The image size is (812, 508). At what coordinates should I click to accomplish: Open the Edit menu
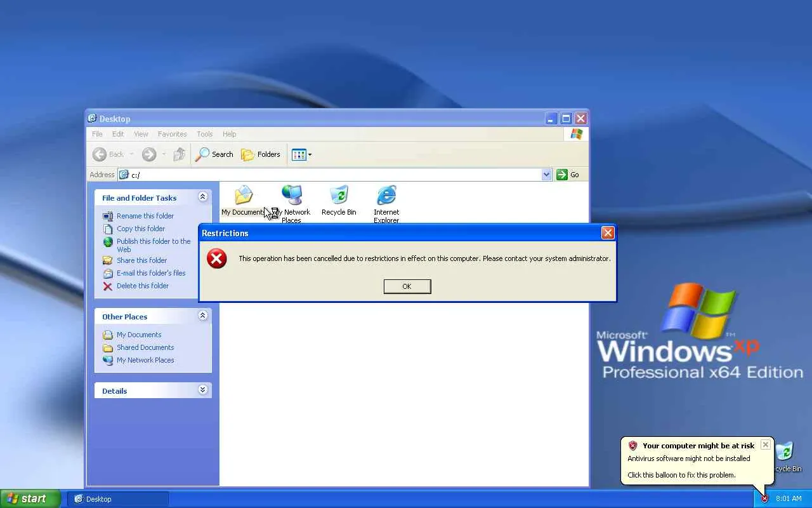tap(118, 134)
